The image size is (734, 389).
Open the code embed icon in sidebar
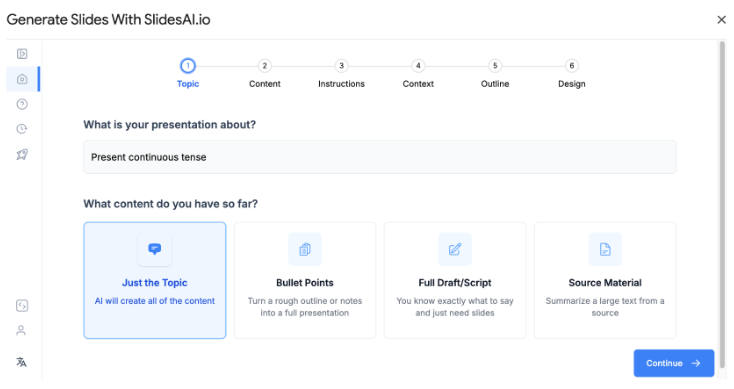[x=22, y=306]
